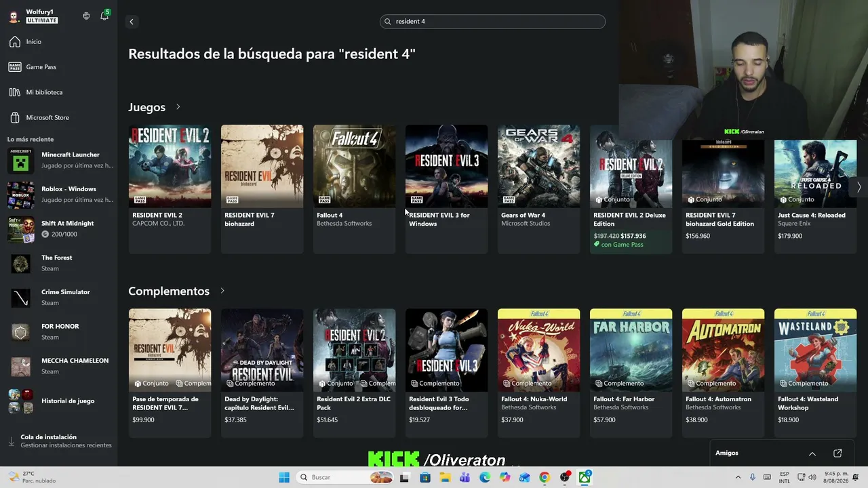
Task: Open the MECCHA CHAMELEON icon
Action: pos(20,367)
